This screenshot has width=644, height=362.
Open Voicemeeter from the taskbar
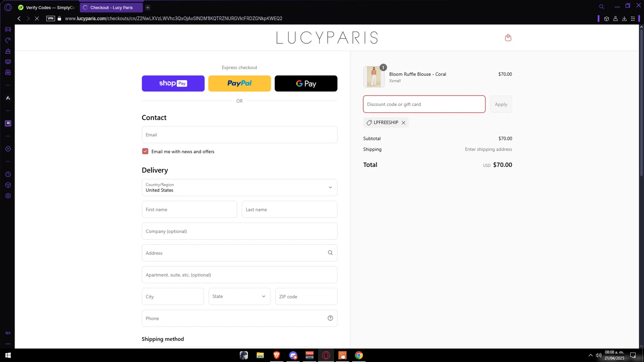[310, 355]
